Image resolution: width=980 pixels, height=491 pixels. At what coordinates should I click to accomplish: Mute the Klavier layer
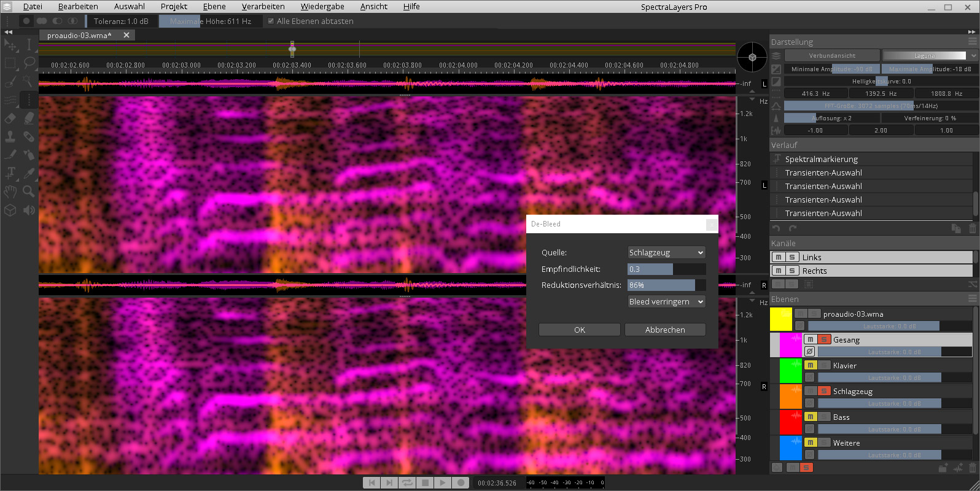[x=810, y=365]
